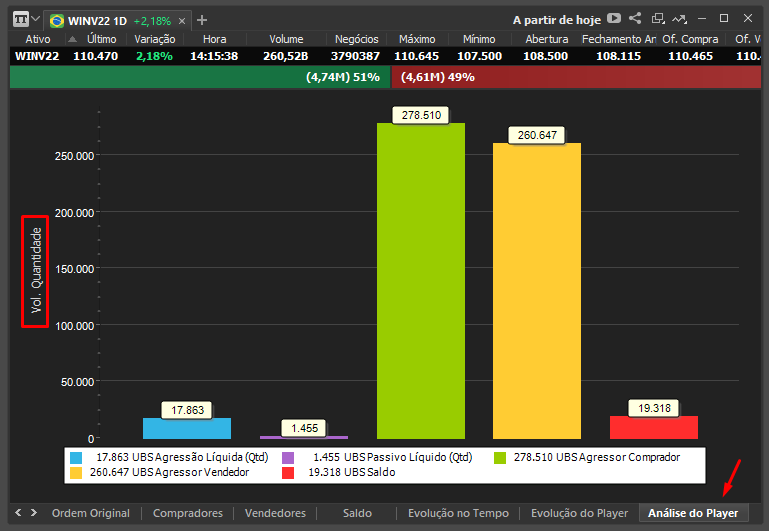Click green legend swatch for Agressor Comprador
Viewport: 769px width, 531px height.
500,458
